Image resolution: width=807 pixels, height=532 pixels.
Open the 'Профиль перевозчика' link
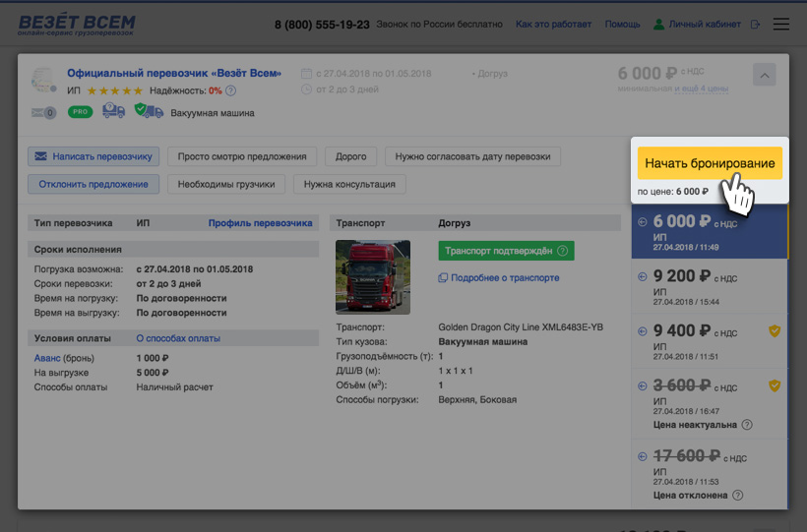point(260,223)
